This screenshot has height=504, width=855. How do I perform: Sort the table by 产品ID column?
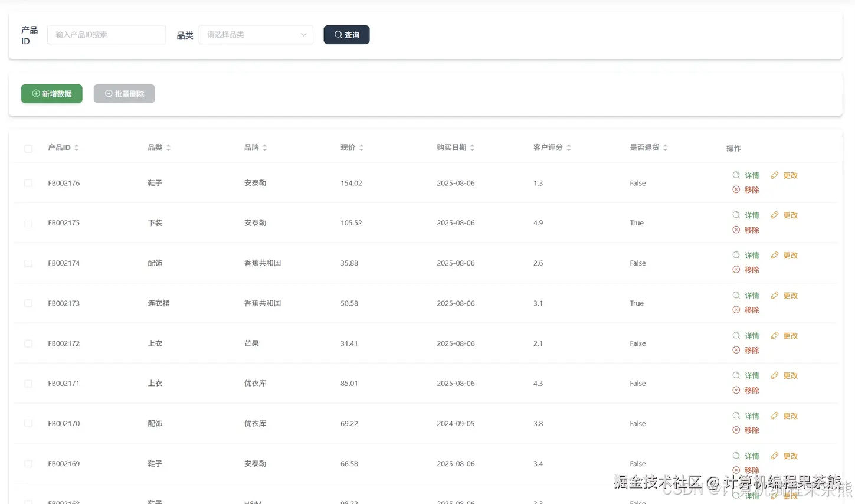tap(63, 148)
